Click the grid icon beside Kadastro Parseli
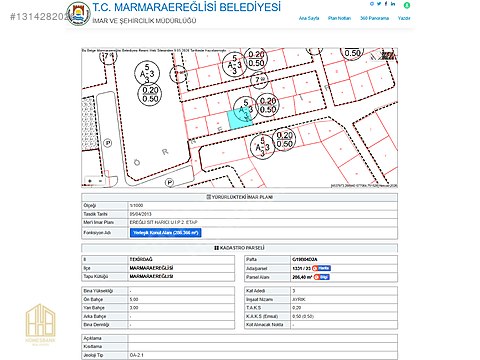This screenshot has height=360, width=480. (216, 248)
